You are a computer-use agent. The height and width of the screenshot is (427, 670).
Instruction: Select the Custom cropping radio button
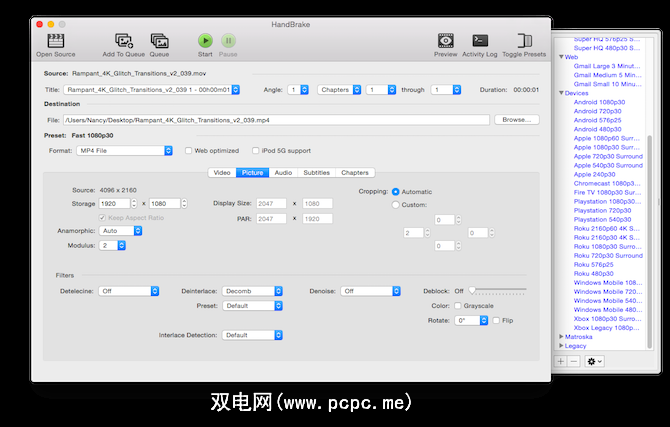(396, 205)
